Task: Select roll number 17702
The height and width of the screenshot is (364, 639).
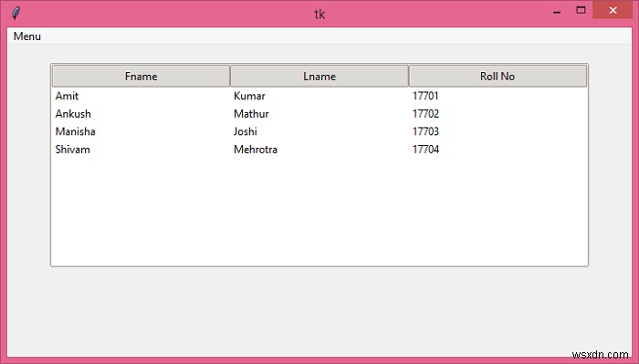Action: click(x=426, y=114)
